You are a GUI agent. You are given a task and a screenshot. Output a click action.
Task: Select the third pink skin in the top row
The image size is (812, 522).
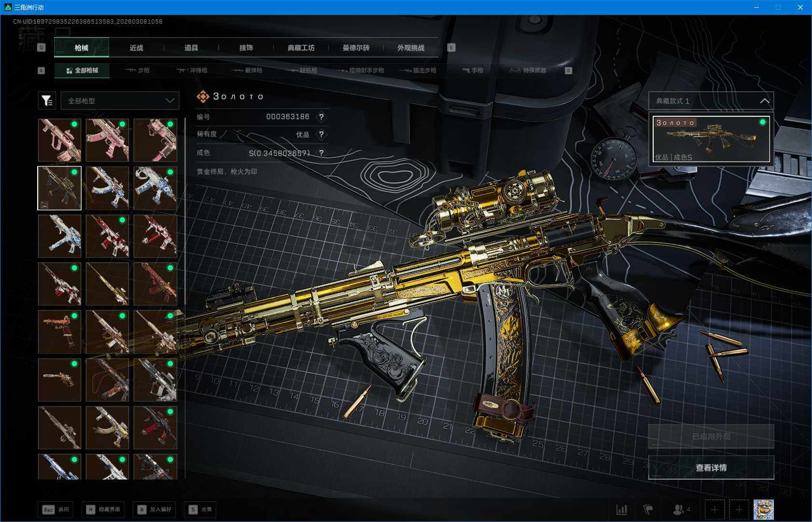pos(155,140)
